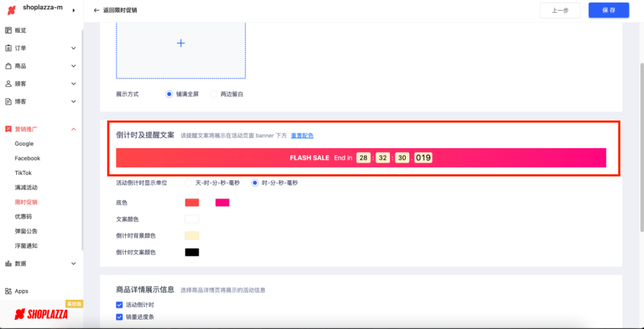The image size is (644, 329).
Task: Click the blue 保存 save button
Action: tap(608, 10)
